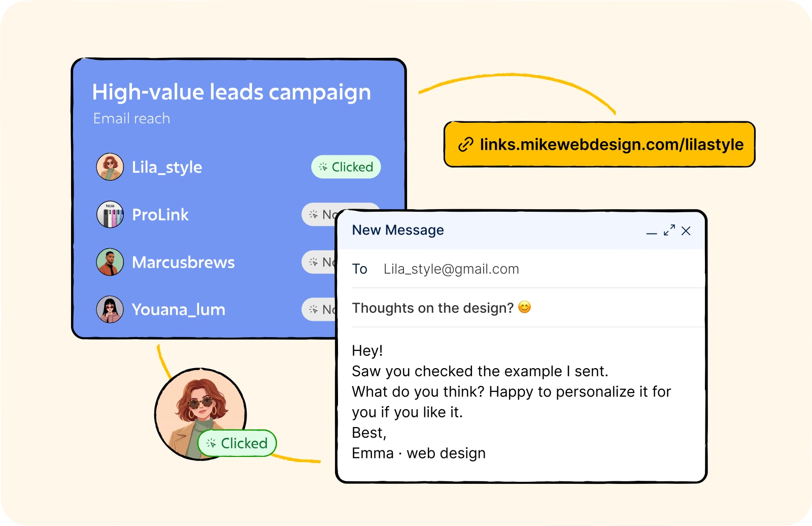The width and height of the screenshot is (812, 526).
Task: Open the links.mikewebdesign.com/lilastyle link
Action: 599,144
